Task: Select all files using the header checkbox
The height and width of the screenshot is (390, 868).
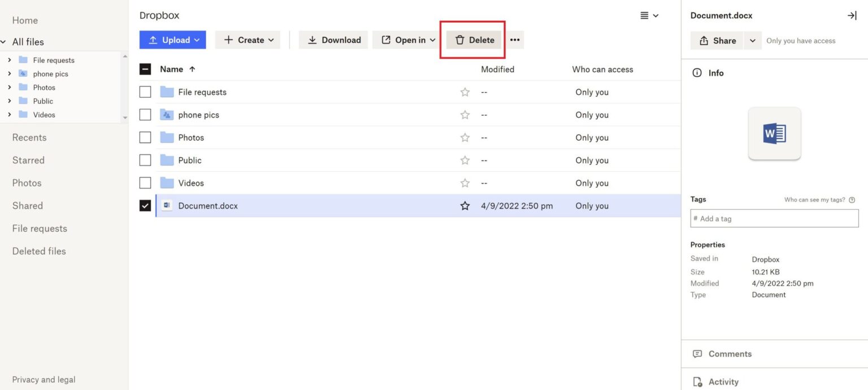Action: coord(145,68)
